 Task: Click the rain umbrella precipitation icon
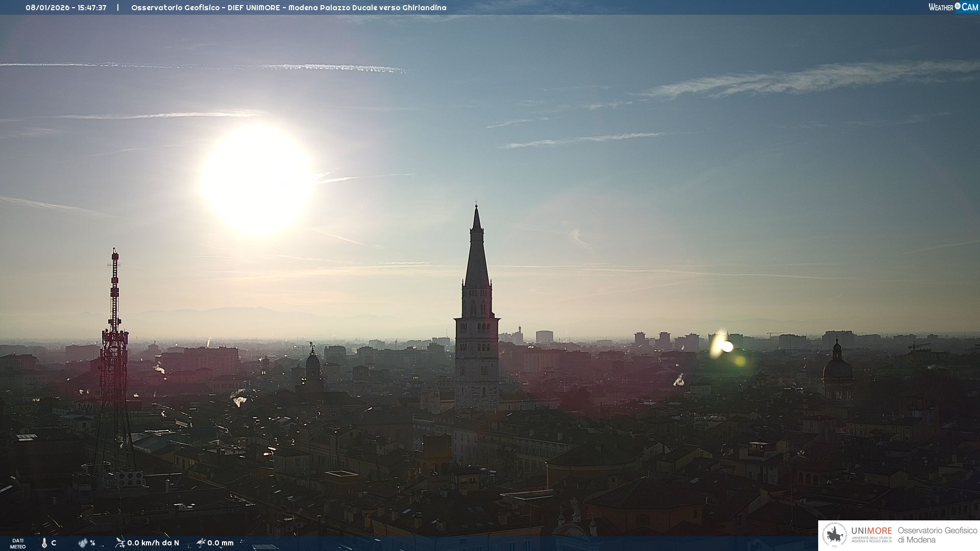coord(201,543)
